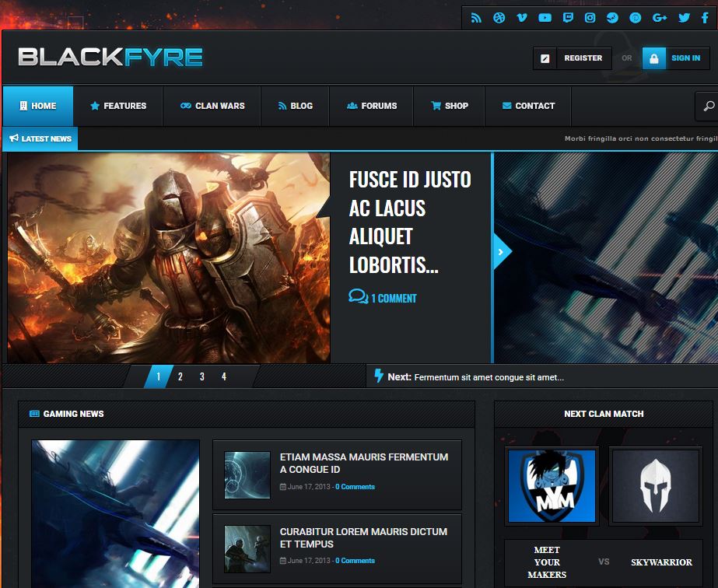Open the Instagram social icon
Viewport: 718px width, 588px height.
coord(590,18)
